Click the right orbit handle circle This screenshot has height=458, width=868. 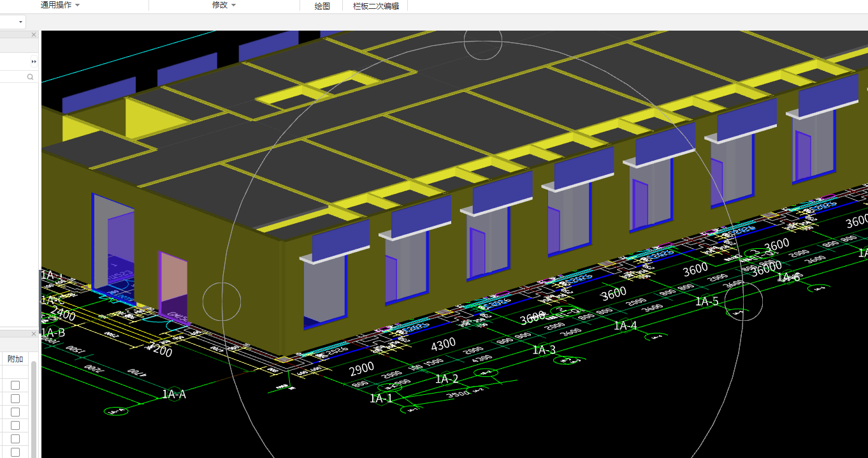pos(743,302)
